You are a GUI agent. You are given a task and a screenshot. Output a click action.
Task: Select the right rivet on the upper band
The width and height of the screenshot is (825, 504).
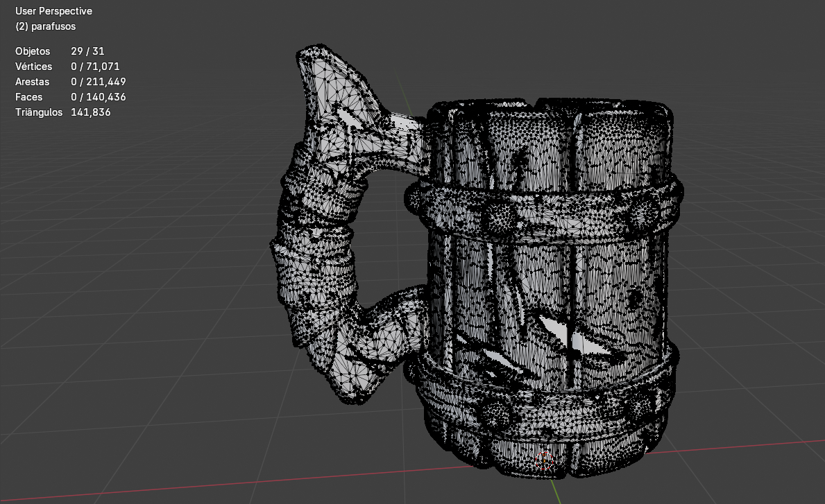coord(641,216)
